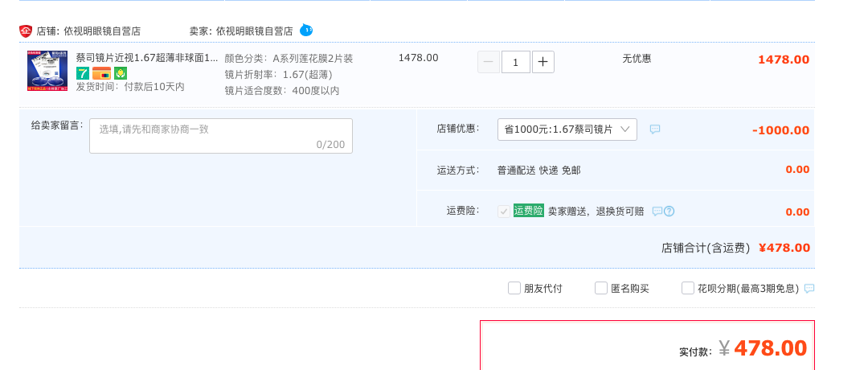Focus the quantity input field

pos(516,62)
